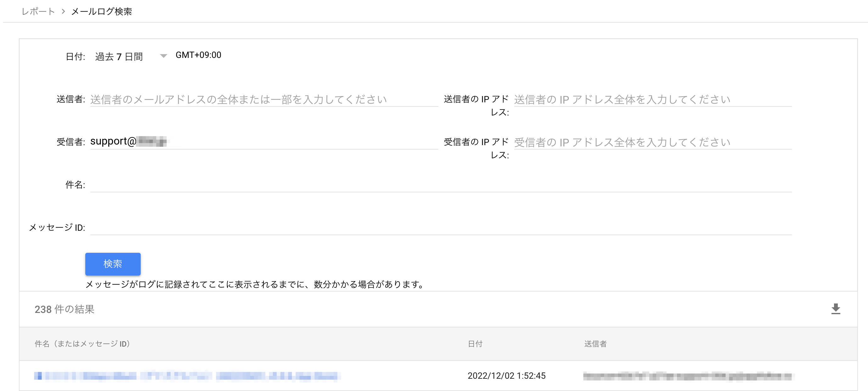The height and width of the screenshot is (391, 868).
Task: Click the 送信者 email address input field
Action: pyautogui.click(x=263, y=99)
